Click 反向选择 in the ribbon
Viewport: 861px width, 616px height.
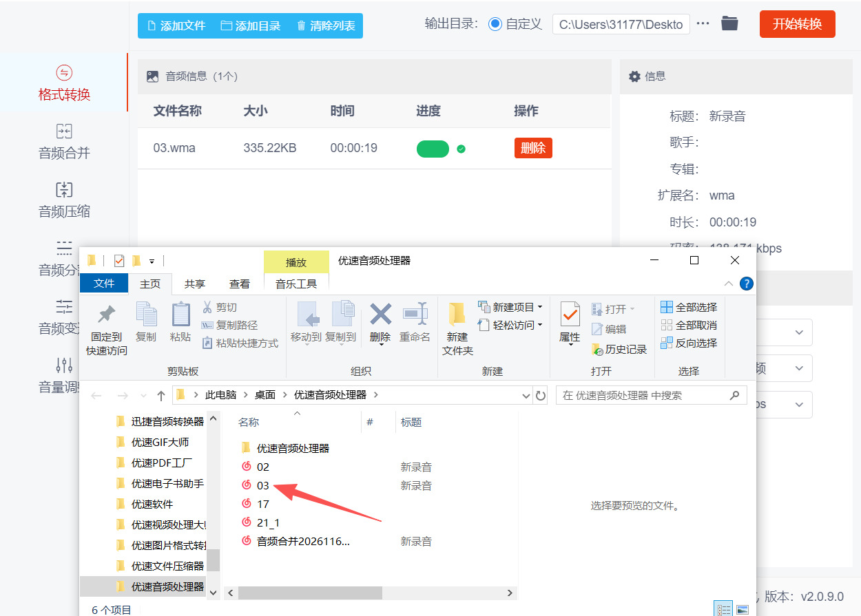pos(689,343)
